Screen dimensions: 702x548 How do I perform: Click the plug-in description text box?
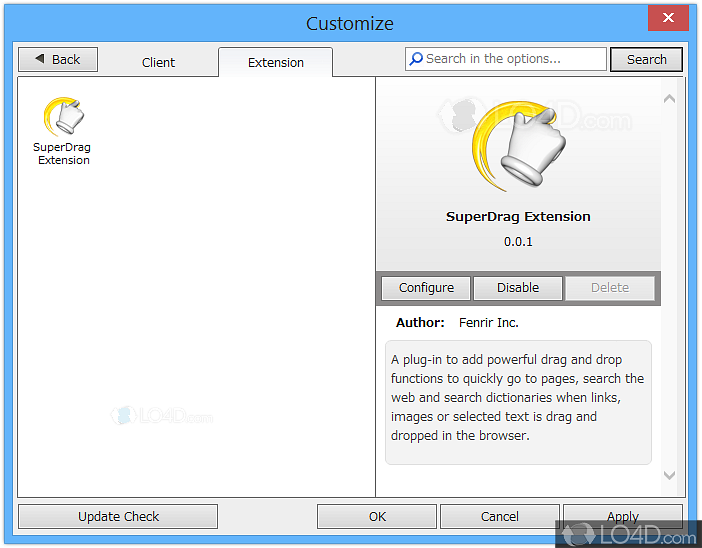518,402
